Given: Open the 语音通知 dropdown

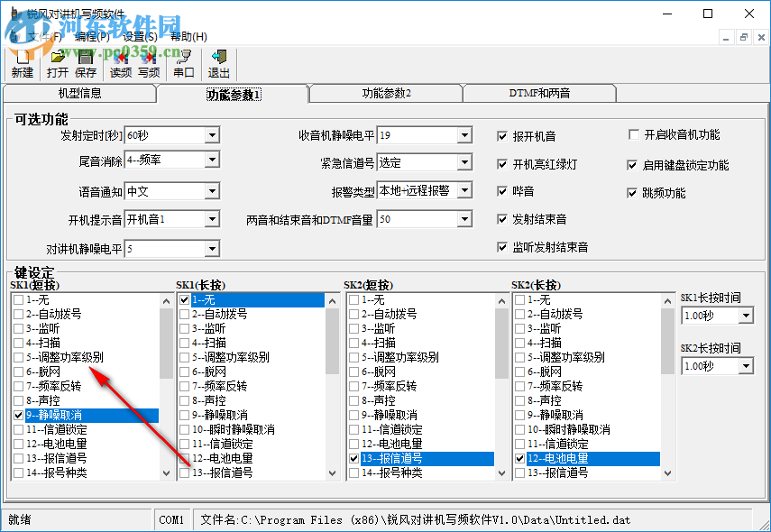Looking at the screenshot, I should [210, 190].
